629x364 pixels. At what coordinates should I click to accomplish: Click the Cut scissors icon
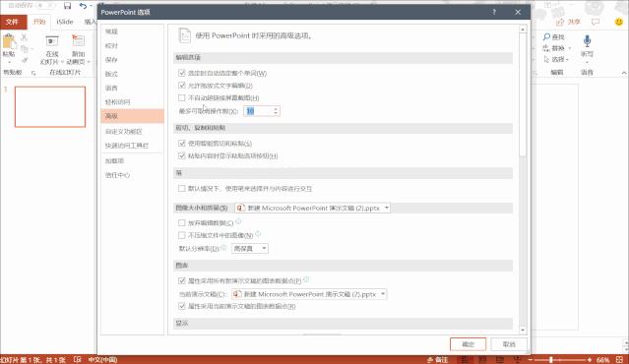pos(24,37)
